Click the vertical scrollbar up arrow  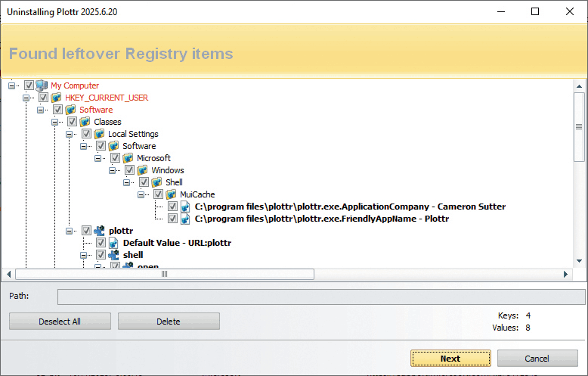pos(579,86)
